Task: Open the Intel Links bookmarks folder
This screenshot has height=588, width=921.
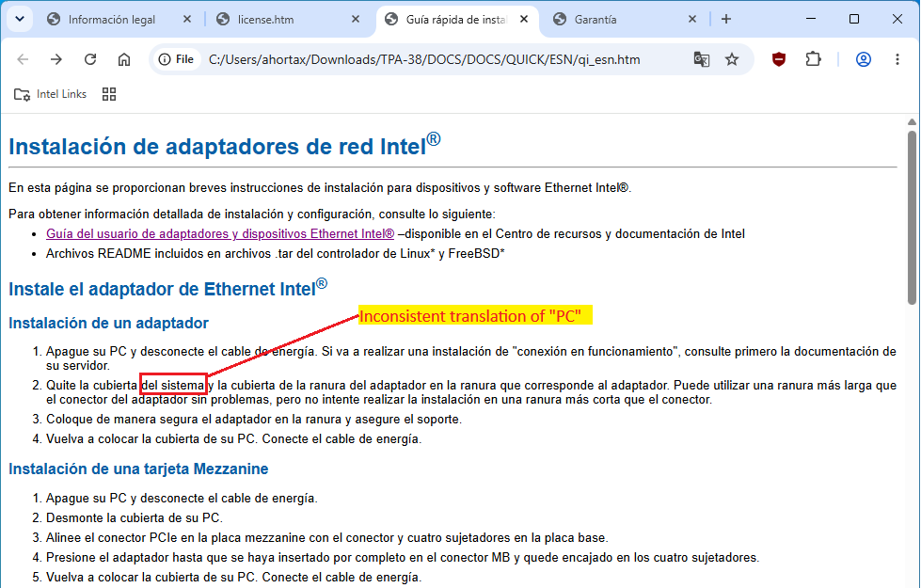Action: coord(50,94)
